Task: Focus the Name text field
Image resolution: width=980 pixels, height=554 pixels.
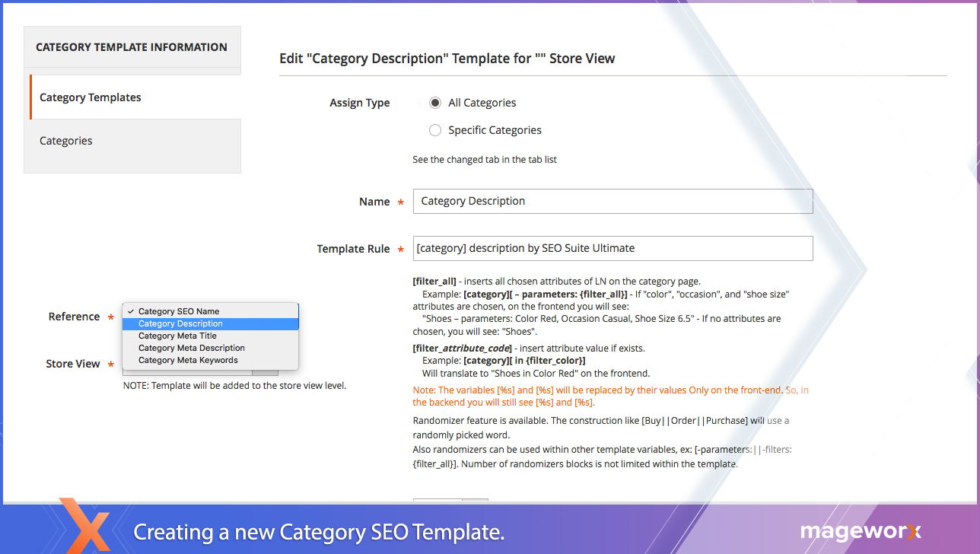Action: (x=612, y=202)
